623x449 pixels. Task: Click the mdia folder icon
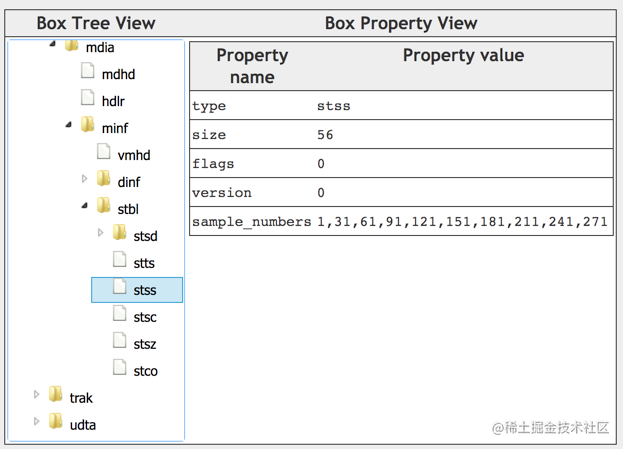pos(72,45)
